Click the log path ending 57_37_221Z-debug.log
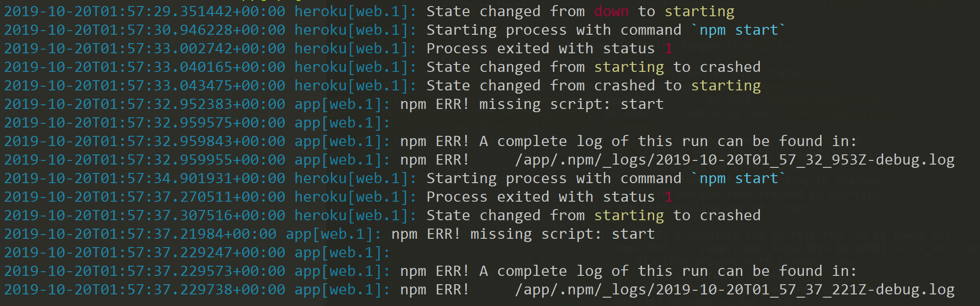980x306 pixels. pos(735,290)
